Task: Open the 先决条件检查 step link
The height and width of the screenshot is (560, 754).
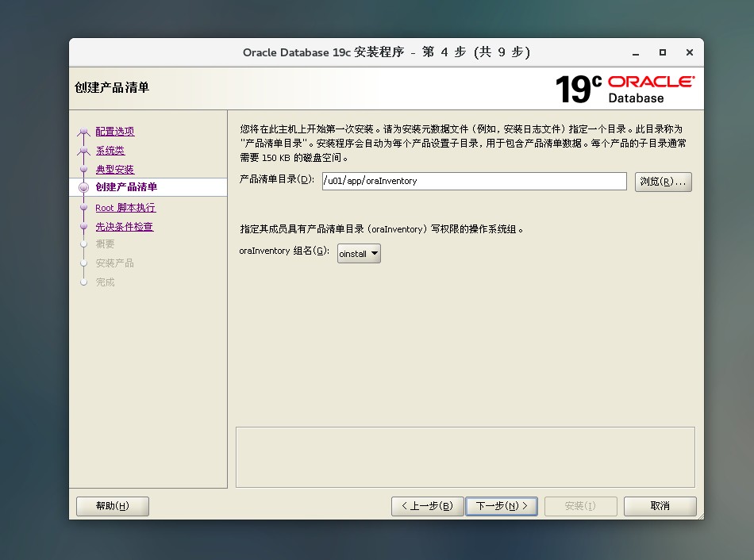Action: click(125, 226)
